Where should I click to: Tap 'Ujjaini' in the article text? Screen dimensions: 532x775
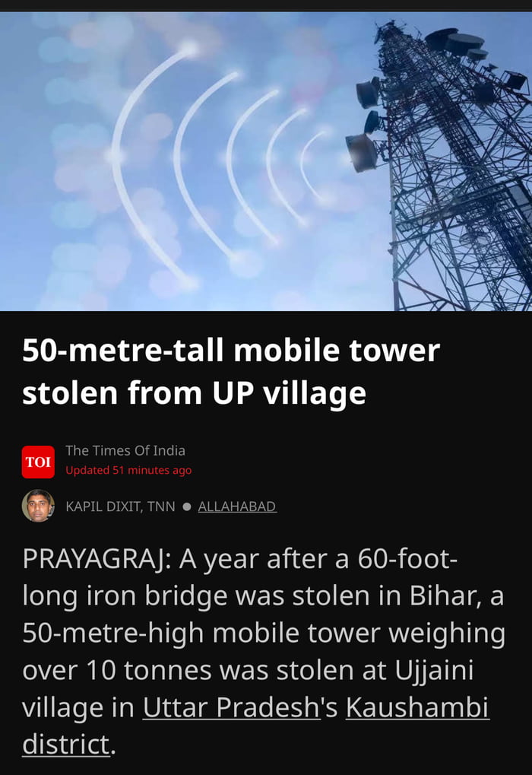(434, 671)
